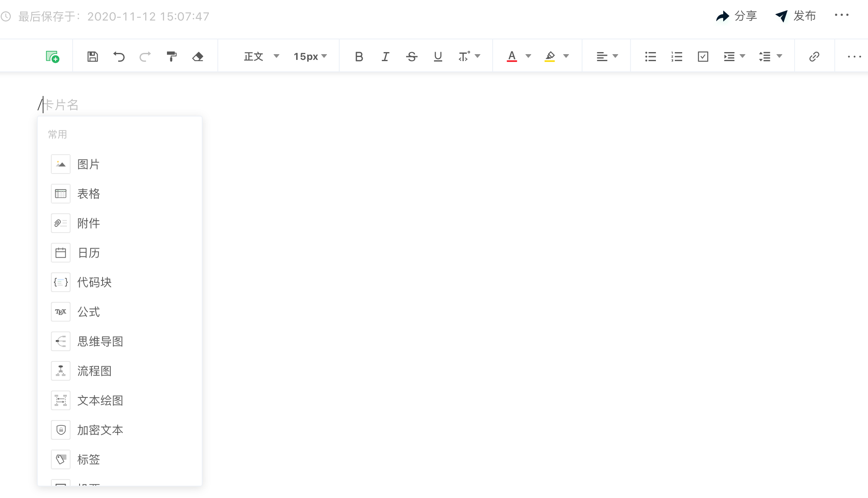Choose 思维导图 from the card menu
Viewport: 868px width, 498px height.
point(101,341)
